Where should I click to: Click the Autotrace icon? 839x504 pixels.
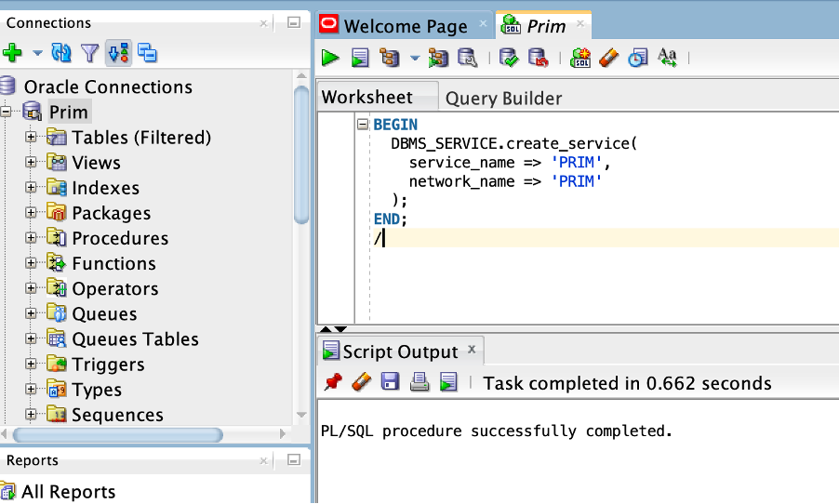[x=438, y=58]
